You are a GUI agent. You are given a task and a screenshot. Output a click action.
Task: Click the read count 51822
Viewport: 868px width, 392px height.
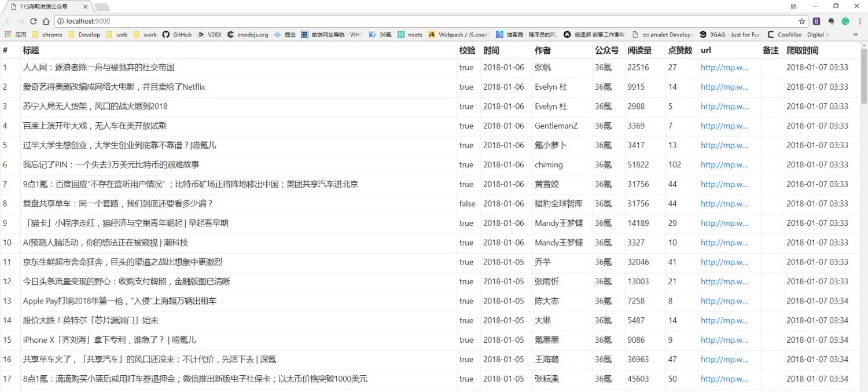(x=638, y=165)
